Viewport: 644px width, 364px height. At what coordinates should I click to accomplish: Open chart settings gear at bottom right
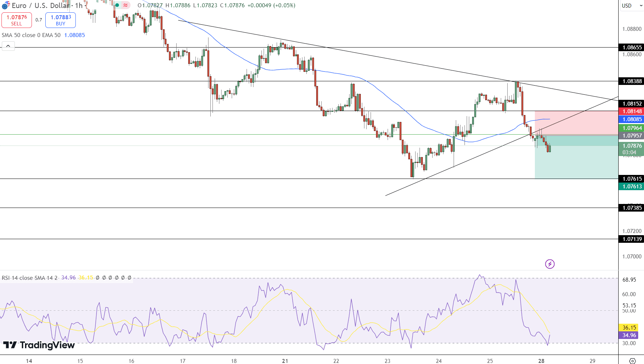coord(632,361)
